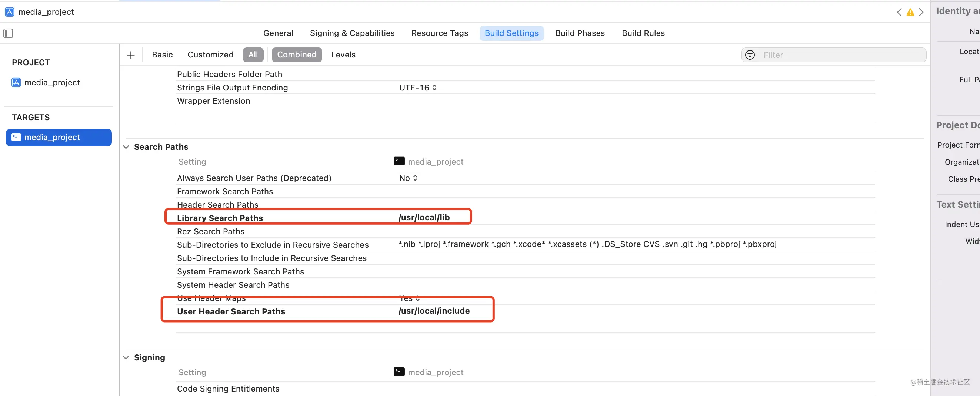This screenshot has width=980, height=396.
Task: Click the media_project project icon in header
Action: (9, 12)
